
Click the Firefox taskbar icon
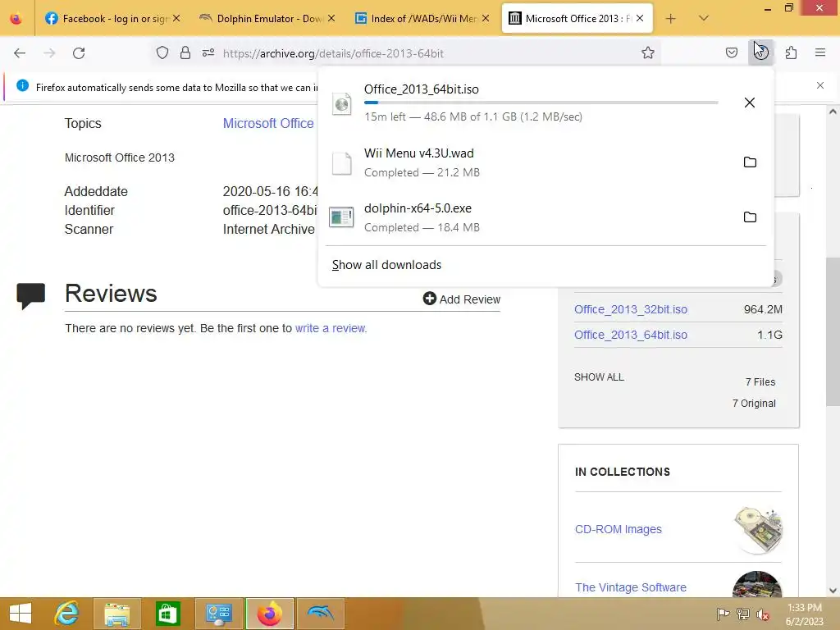[x=269, y=614]
